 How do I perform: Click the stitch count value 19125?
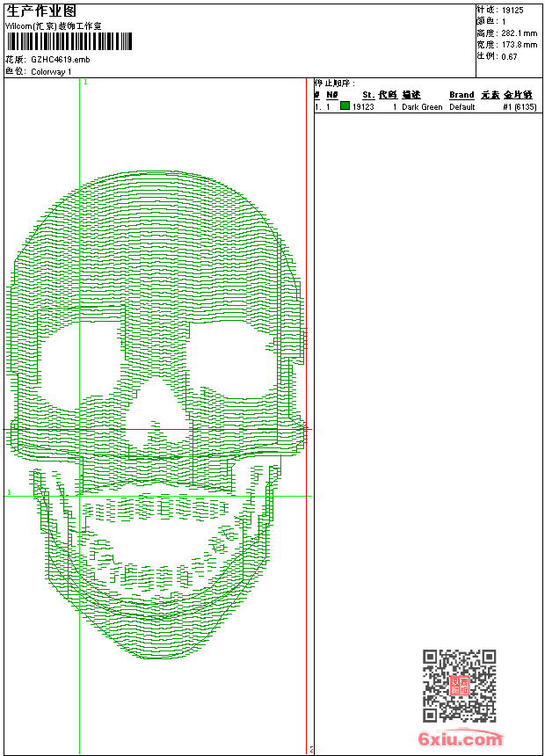click(x=512, y=10)
